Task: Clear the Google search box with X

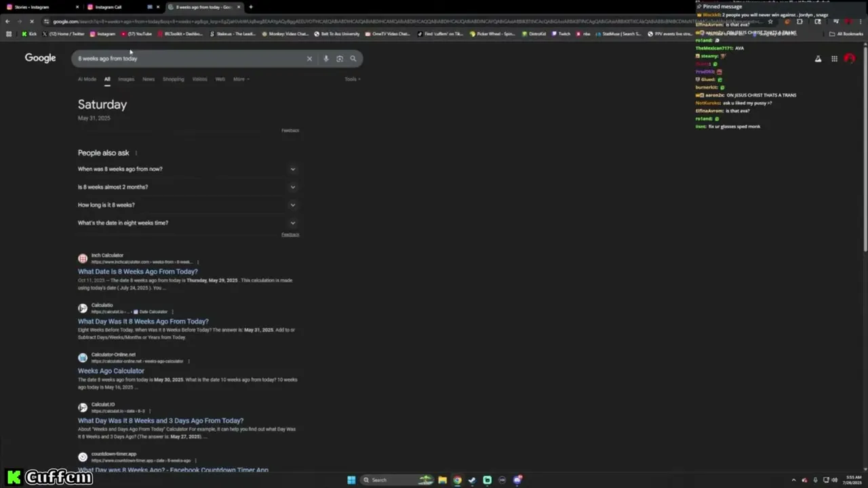Action: click(309, 59)
